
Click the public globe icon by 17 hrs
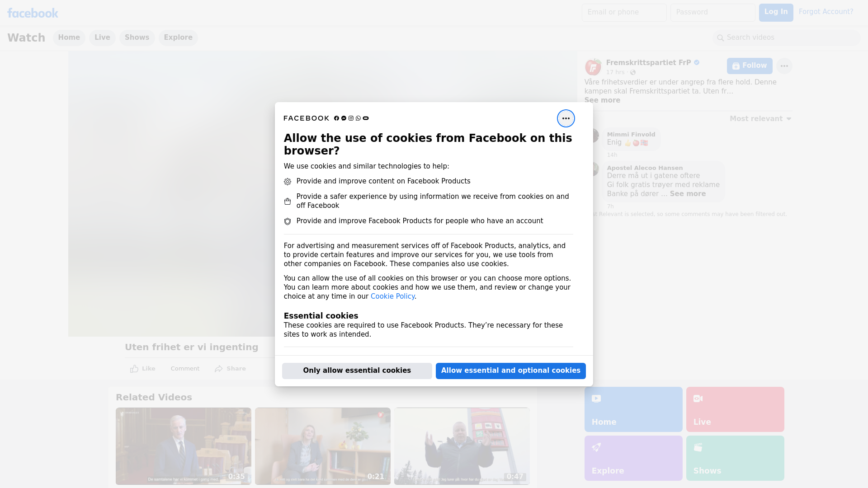[x=633, y=72]
